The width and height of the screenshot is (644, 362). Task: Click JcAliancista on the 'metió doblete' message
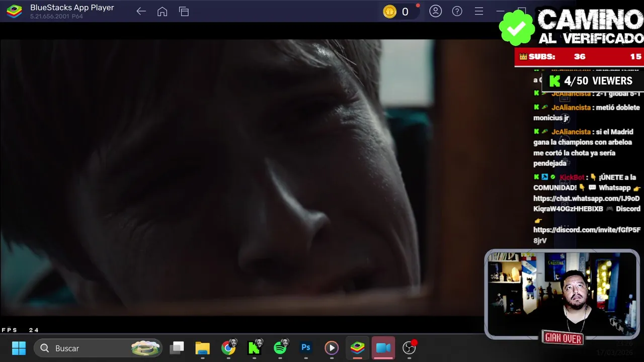[571, 108]
